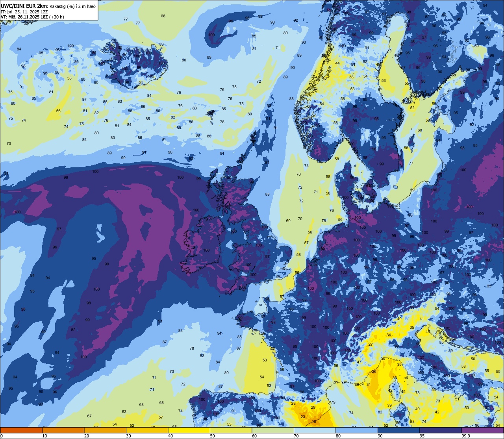Click the 95-99.9 dark navy legend swatch
The width and height of the screenshot is (504, 439).
(441, 430)
